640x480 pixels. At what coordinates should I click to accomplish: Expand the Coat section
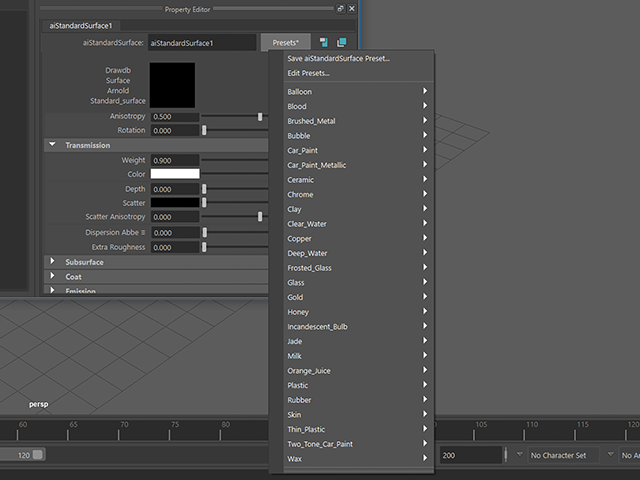click(x=52, y=276)
